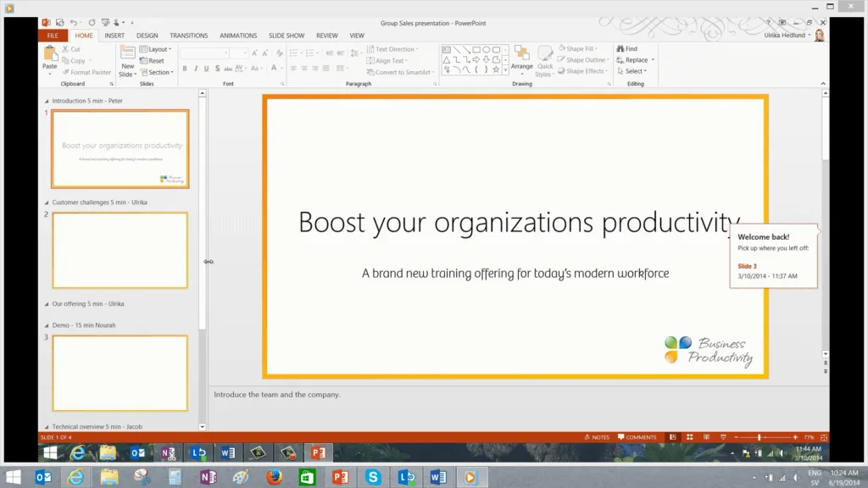Viewport: 868px width, 488px height.
Task: Insert a New Slide
Action: pos(127,61)
